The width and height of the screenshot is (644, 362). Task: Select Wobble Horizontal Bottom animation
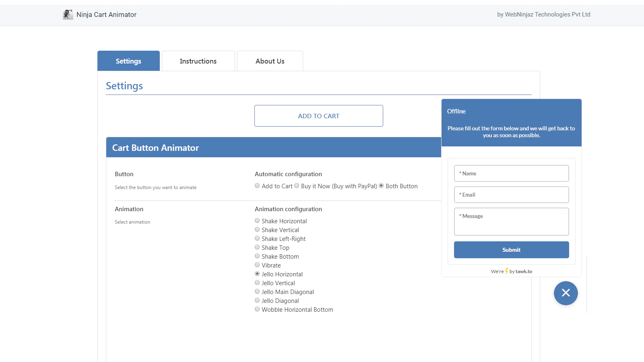257,309
